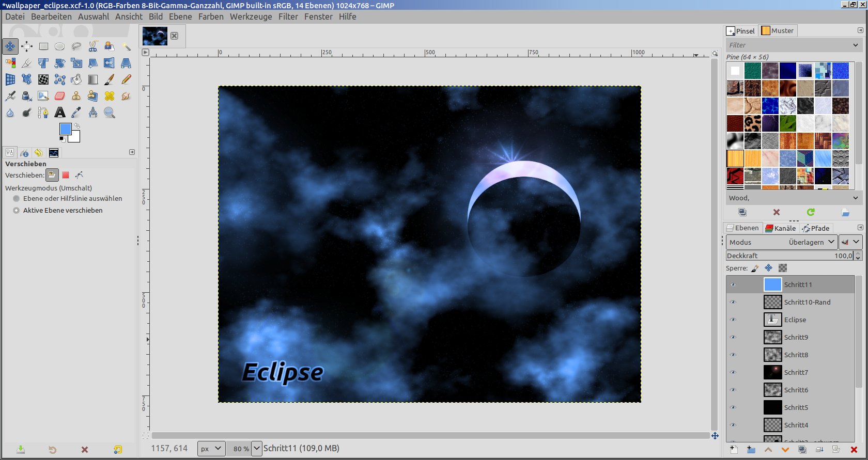Switch to the Kanäle tab
This screenshot has width=868, height=460.
(x=781, y=228)
